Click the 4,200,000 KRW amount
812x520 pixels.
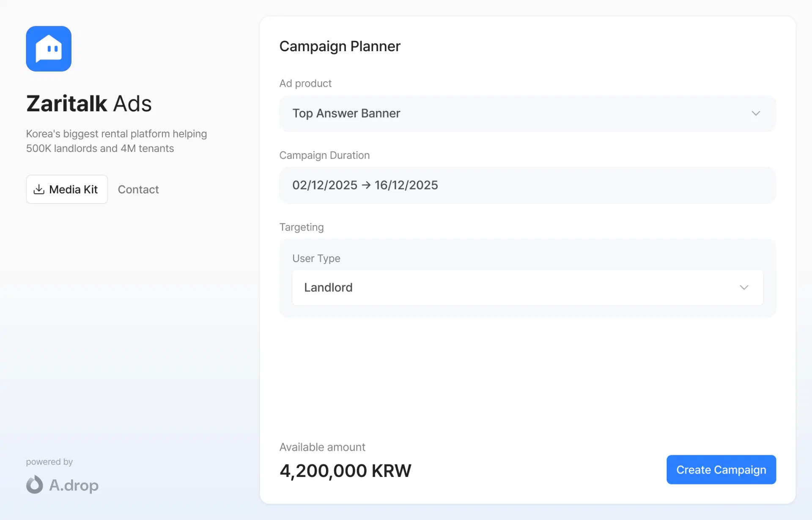coord(345,471)
